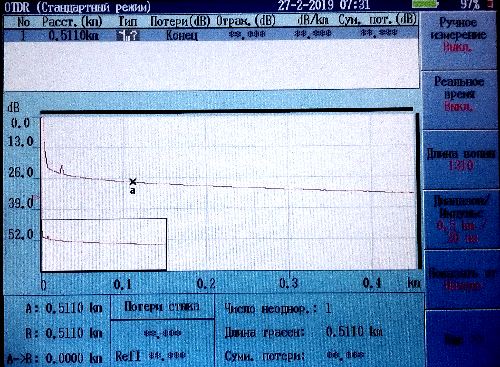This screenshot has height=367, width=500.
Task: Click the km unit label on horizontal axis
Action: pyautogui.click(x=414, y=283)
